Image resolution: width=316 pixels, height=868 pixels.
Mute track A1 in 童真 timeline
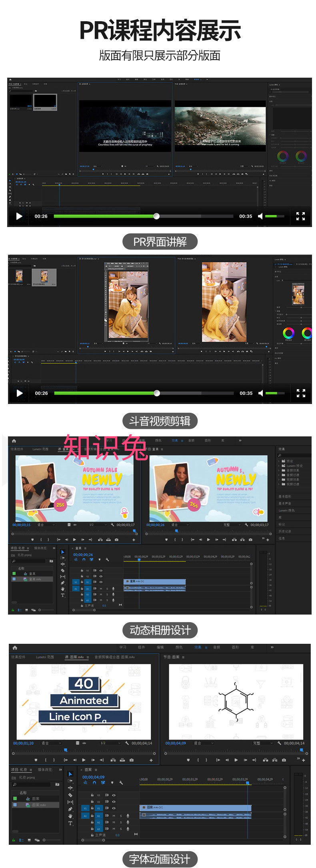tap(101, 589)
